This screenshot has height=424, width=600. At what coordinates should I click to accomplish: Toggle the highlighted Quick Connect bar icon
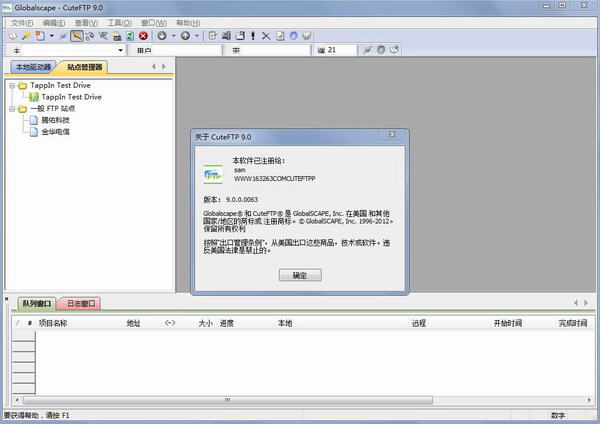tap(77, 36)
